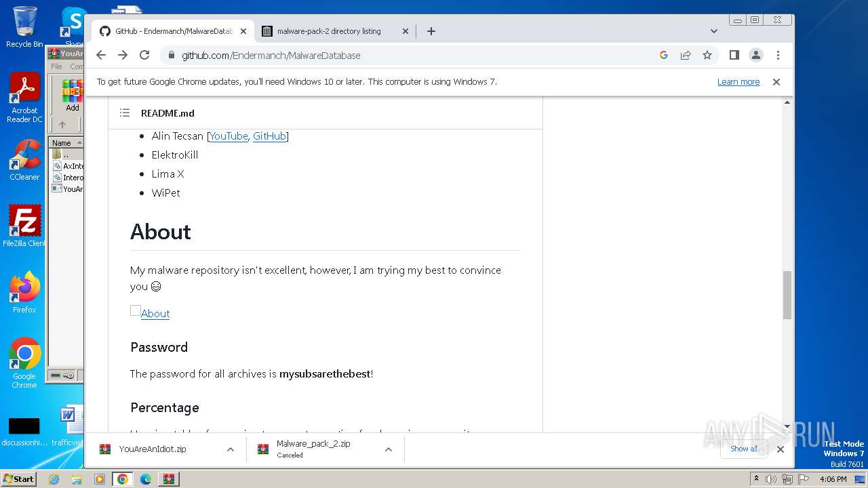Reload the GitHub page
The image size is (868, 488).
pos(144,55)
